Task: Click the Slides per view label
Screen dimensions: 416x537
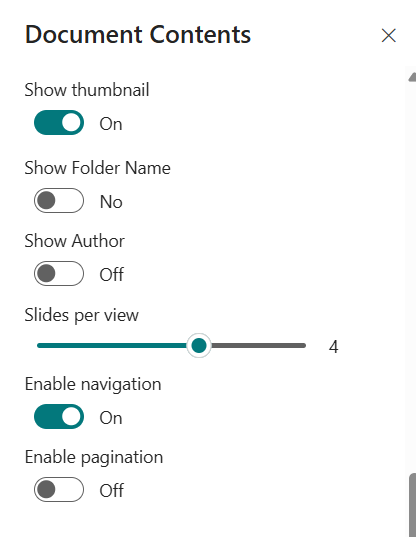Action: [x=81, y=315]
